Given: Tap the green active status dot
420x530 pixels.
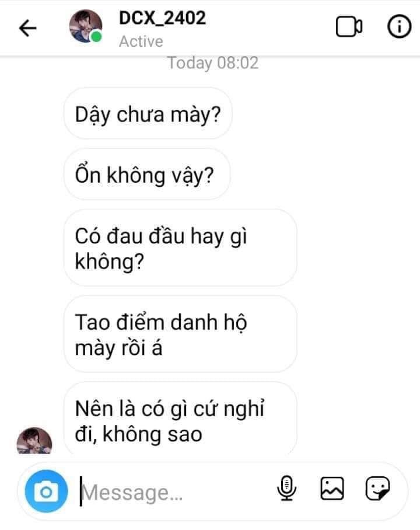Looking at the screenshot, I should 96,38.
